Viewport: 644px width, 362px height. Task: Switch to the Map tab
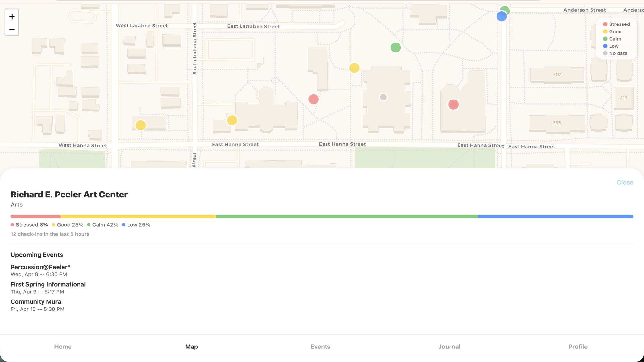point(192,347)
